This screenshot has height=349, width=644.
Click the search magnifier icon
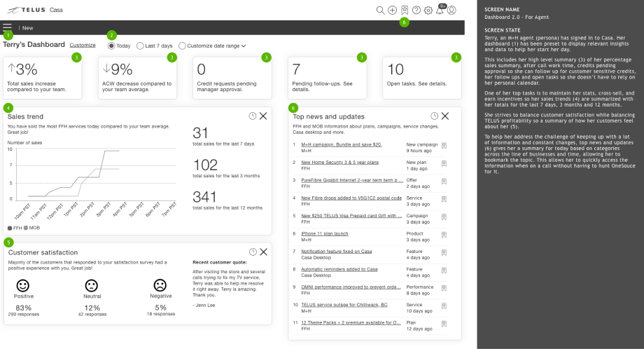(x=380, y=11)
